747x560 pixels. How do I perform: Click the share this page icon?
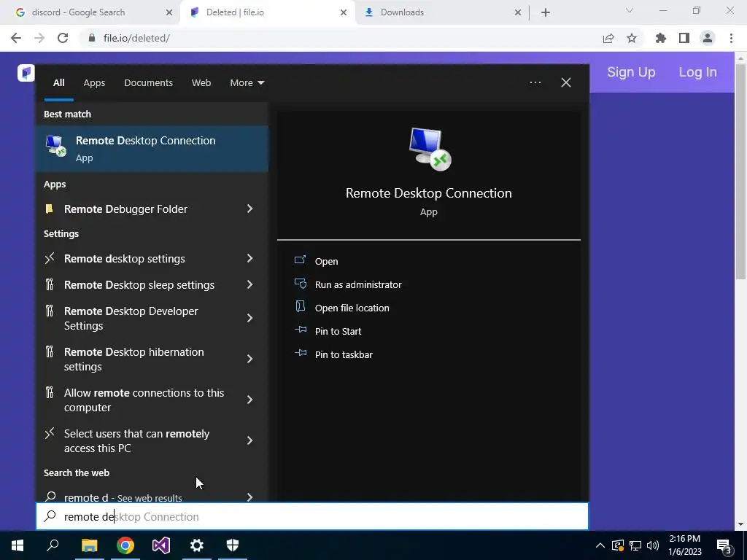(608, 38)
